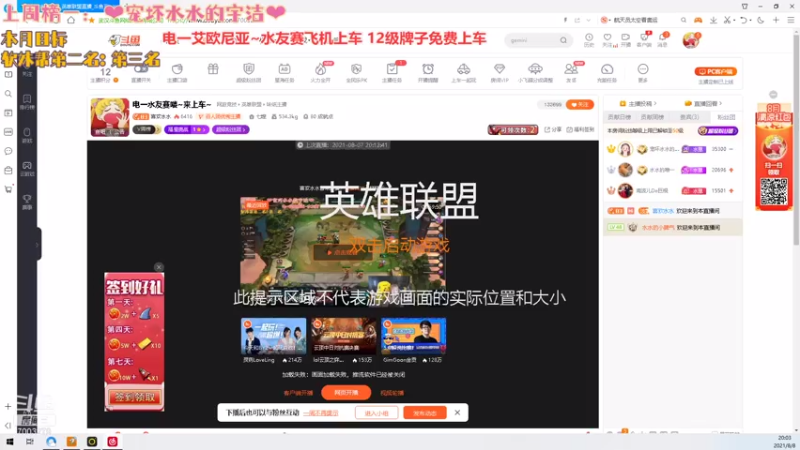Open the 贝莉LoveLing stream thumbnail

point(273,336)
